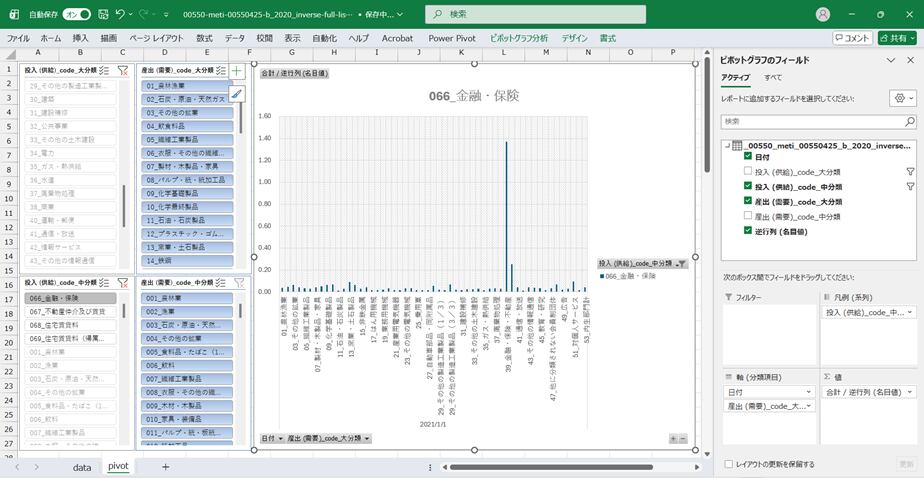Open the データ ribbon tab
Image resolution: width=924 pixels, height=478 pixels.
[235, 38]
